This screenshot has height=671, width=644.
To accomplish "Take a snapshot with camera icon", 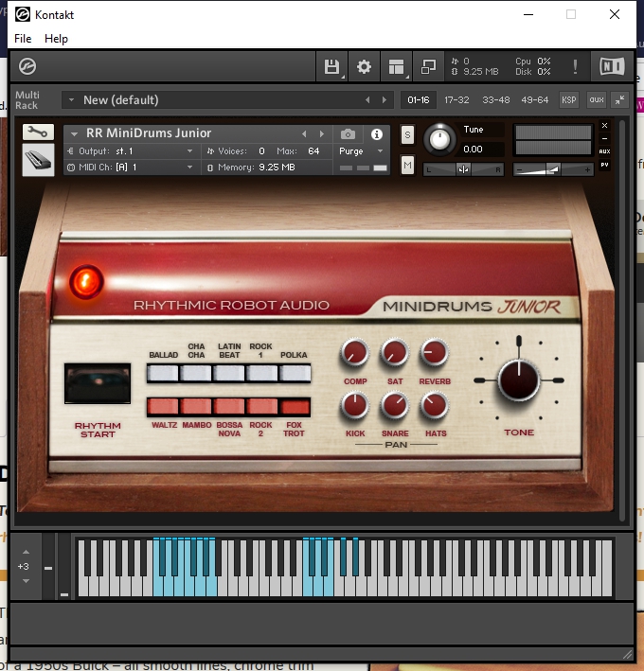I will 348,134.
